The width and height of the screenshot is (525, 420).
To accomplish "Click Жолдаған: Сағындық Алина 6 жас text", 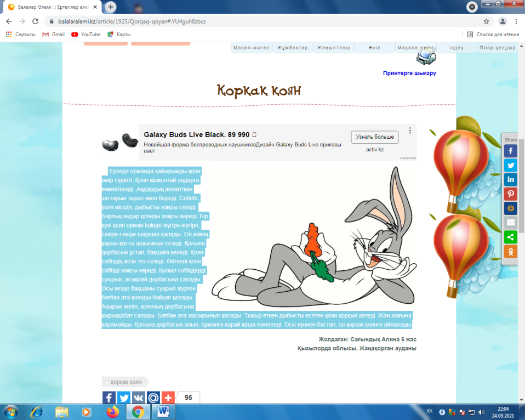I will tap(367, 339).
